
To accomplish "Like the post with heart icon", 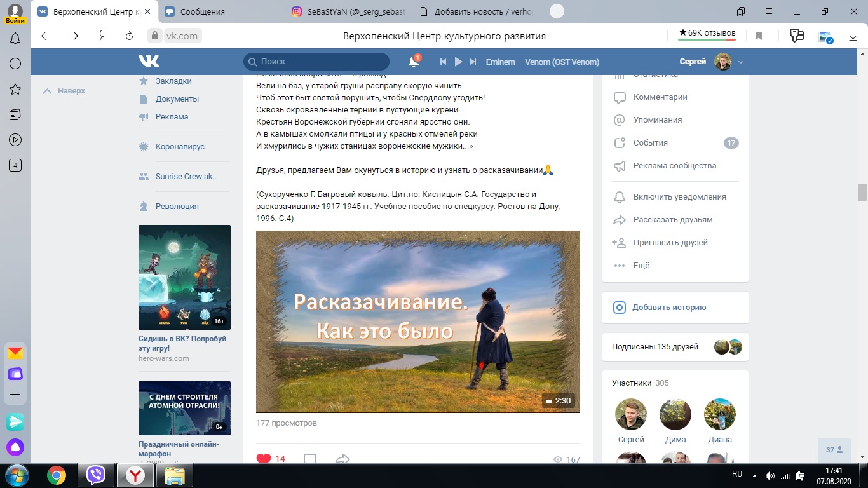I will 264,459.
